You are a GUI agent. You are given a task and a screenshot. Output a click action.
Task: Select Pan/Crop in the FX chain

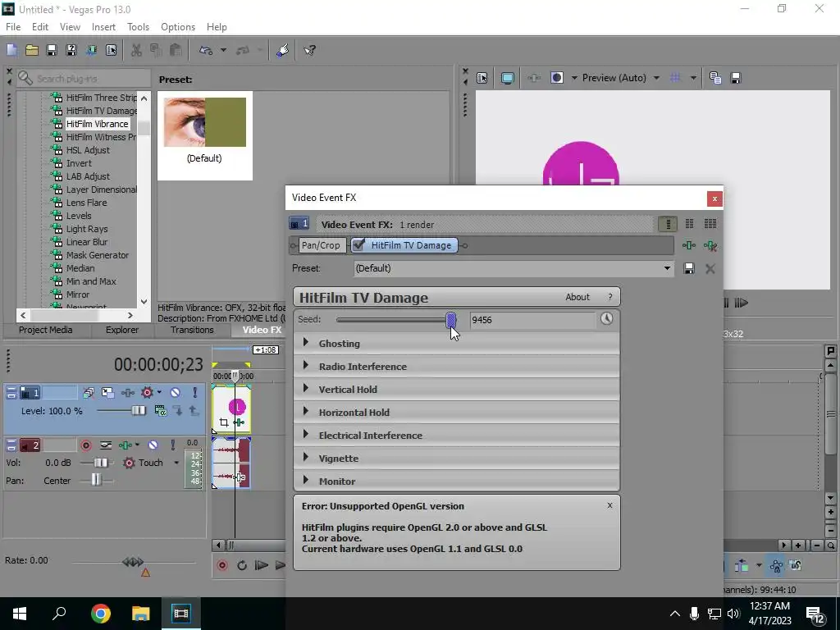coord(321,245)
